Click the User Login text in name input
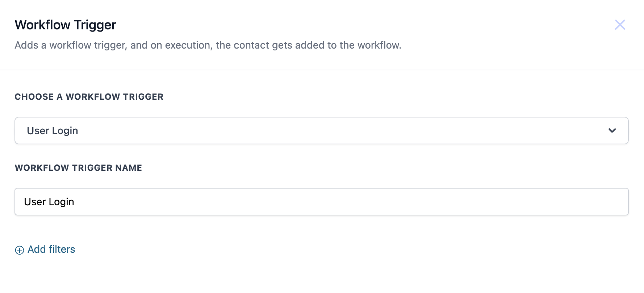The height and width of the screenshot is (293, 644). point(49,202)
